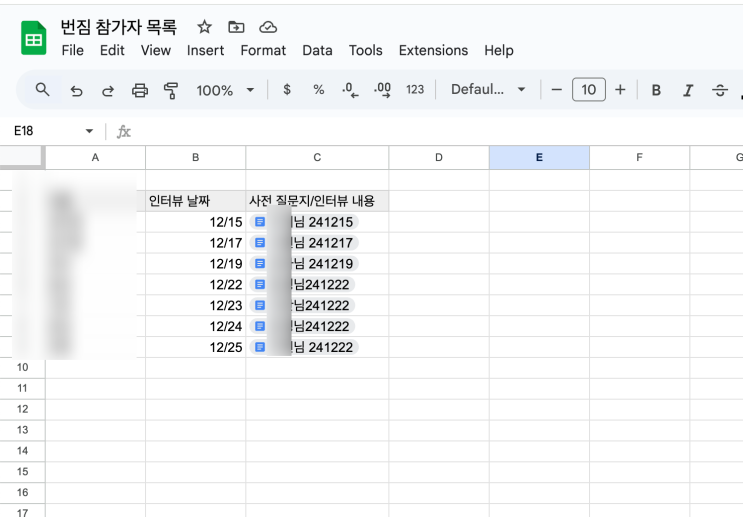Viewport: 743px width, 517px height.
Task: Format as percent
Action: tap(318, 90)
